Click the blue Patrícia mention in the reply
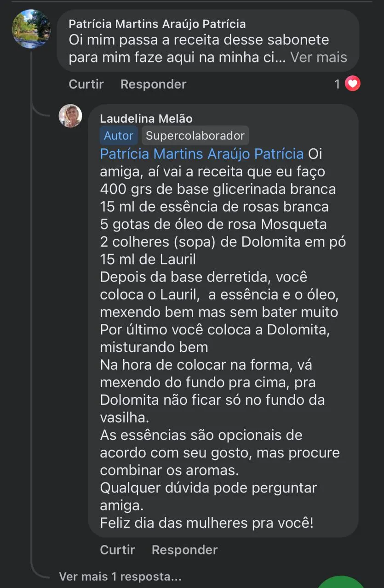This screenshot has width=384, height=588. point(201,153)
